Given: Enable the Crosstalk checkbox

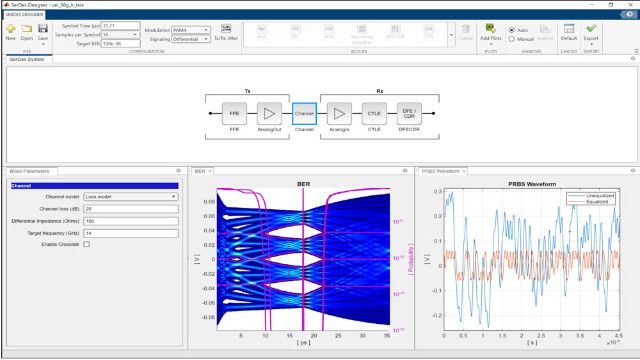Looking at the screenshot, I should [87, 244].
